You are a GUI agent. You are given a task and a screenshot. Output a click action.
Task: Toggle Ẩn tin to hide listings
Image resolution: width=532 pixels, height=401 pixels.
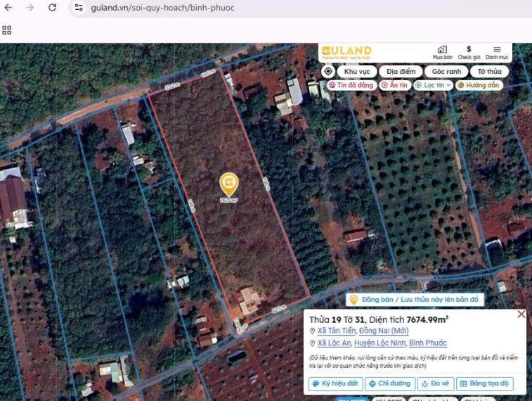click(x=394, y=85)
